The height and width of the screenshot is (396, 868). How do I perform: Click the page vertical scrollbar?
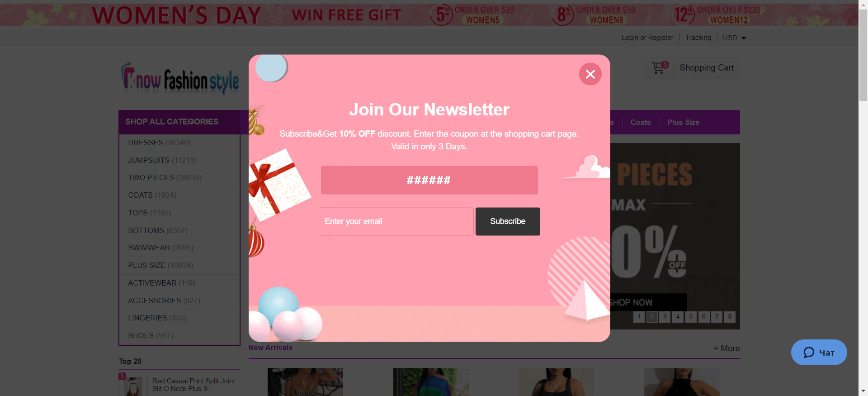pyautogui.click(x=863, y=198)
